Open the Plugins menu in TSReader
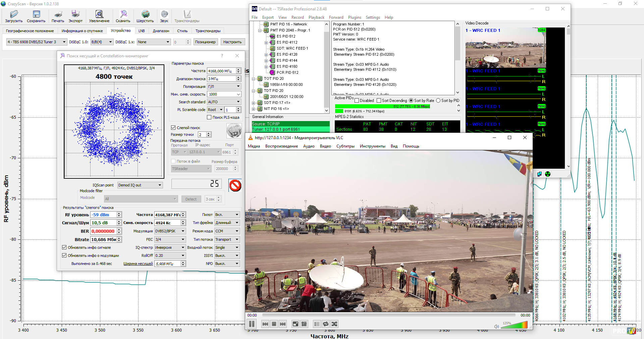The image size is (644, 339). tap(354, 17)
